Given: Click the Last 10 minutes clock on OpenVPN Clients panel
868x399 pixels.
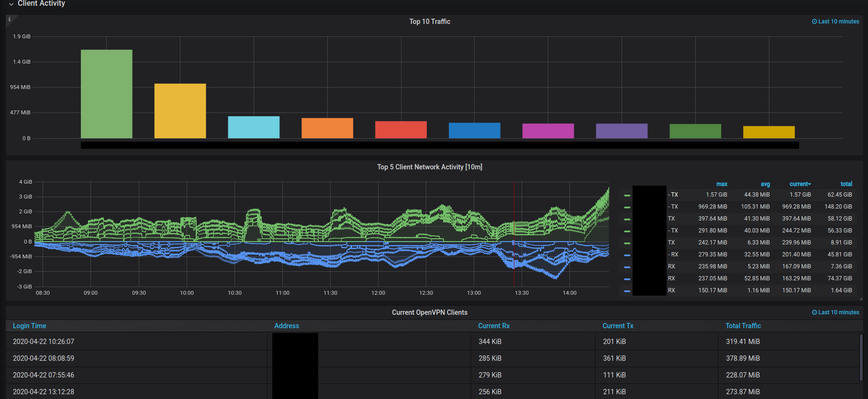Looking at the screenshot, I should pos(835,312).
